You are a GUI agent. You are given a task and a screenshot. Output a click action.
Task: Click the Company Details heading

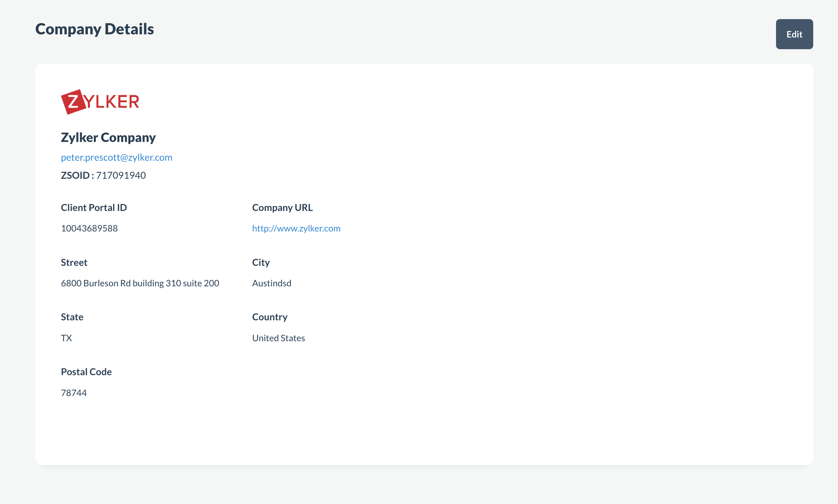(95, 29)
